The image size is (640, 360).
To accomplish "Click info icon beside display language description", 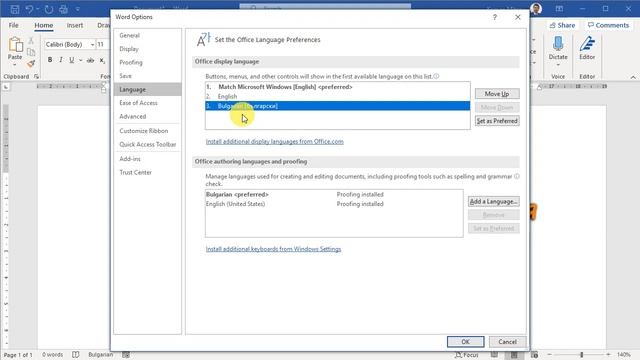I will pyautogui.click(x=436, y=76).
